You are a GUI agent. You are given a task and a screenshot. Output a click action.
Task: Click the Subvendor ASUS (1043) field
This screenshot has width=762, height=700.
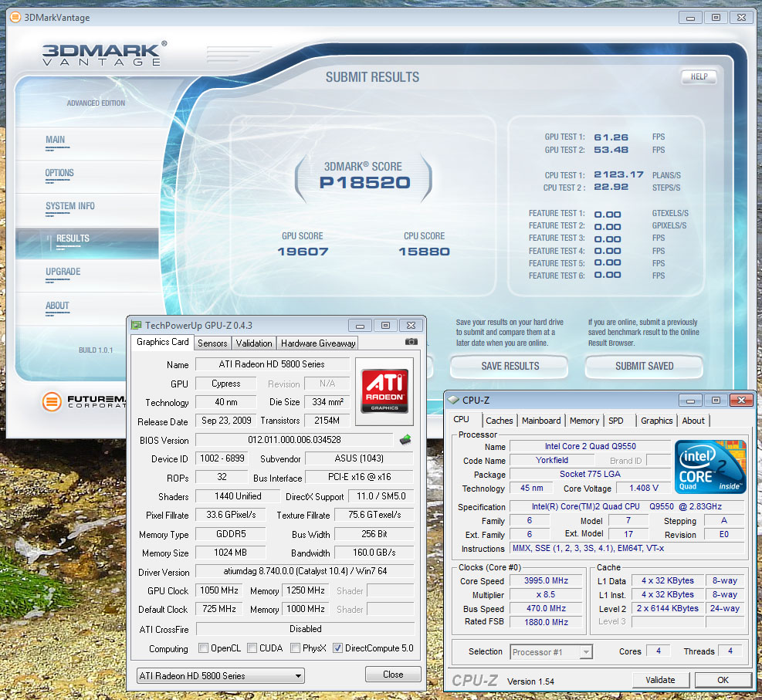click(x=359, y=458)
